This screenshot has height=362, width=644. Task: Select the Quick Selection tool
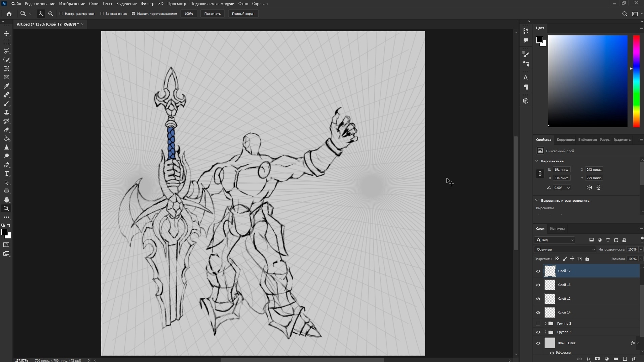click(6, 60)
